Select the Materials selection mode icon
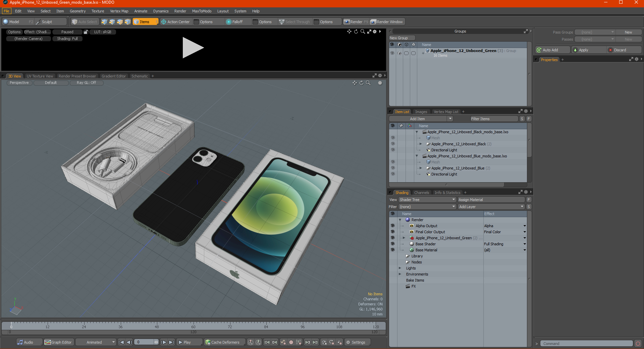Viewport: 644px width, 349px height. [127, 22]
